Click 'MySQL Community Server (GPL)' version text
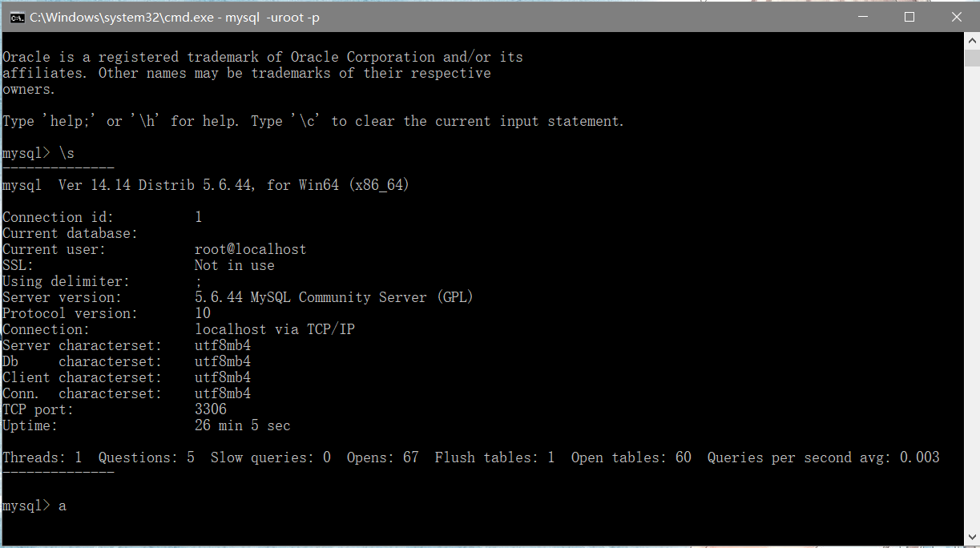980x548 pixels. point(361,297)
